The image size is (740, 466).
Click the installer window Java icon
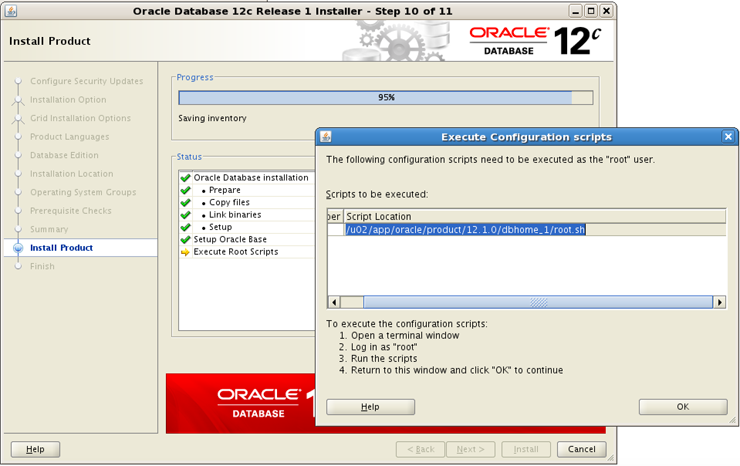(11, 11)
